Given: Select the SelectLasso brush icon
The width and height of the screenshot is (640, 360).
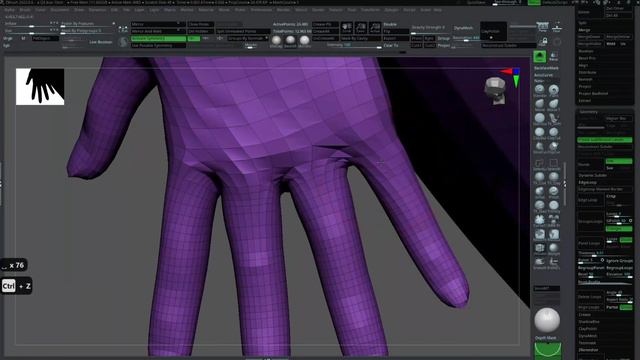Looking at the screenshot, I should click(540, 164).
